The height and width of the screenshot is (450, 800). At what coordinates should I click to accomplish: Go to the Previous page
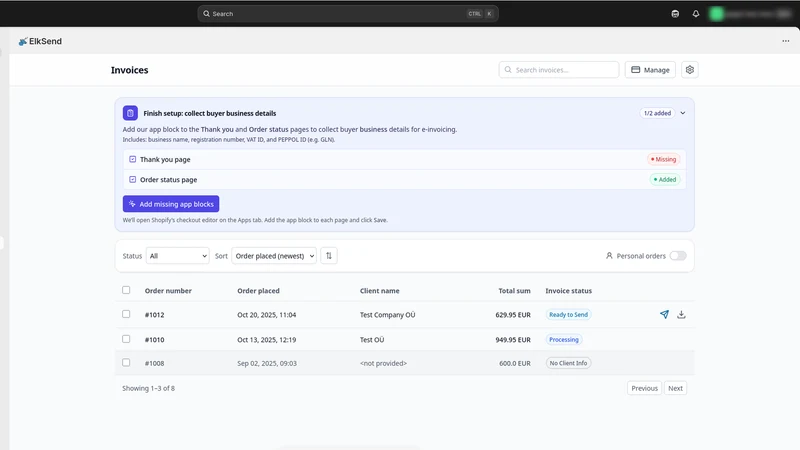click(644, 388)
